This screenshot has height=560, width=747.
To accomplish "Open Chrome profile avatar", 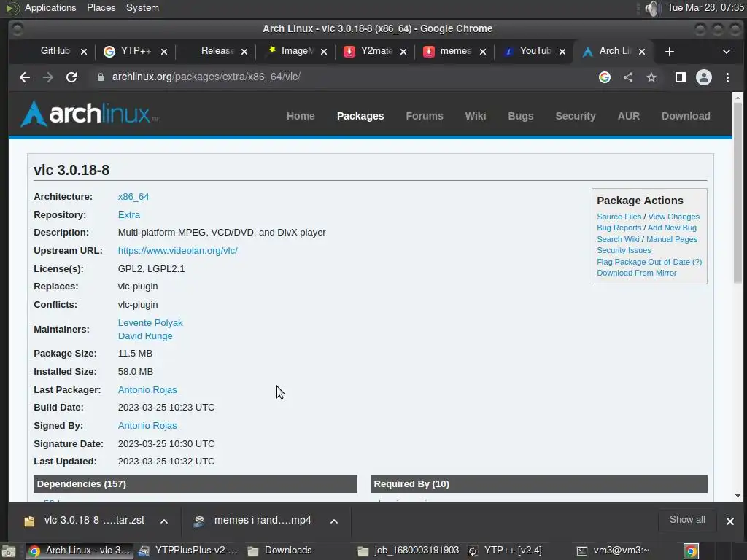I will (704, 77).
